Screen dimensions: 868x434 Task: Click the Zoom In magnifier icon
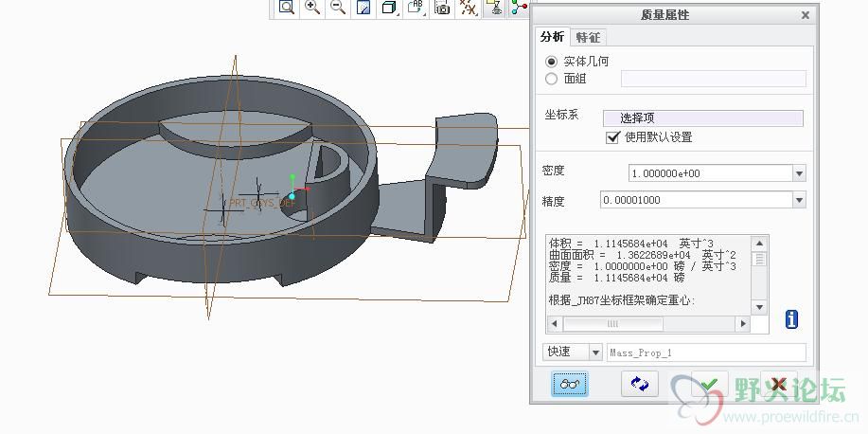(x=312, y=8)
